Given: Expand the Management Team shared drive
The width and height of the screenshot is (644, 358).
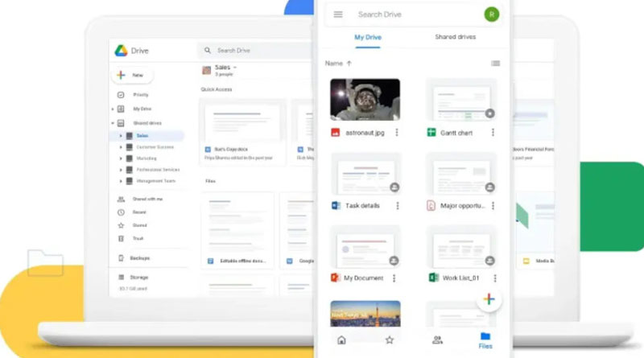Looking at the screenshot, I should tap(120, 181).
